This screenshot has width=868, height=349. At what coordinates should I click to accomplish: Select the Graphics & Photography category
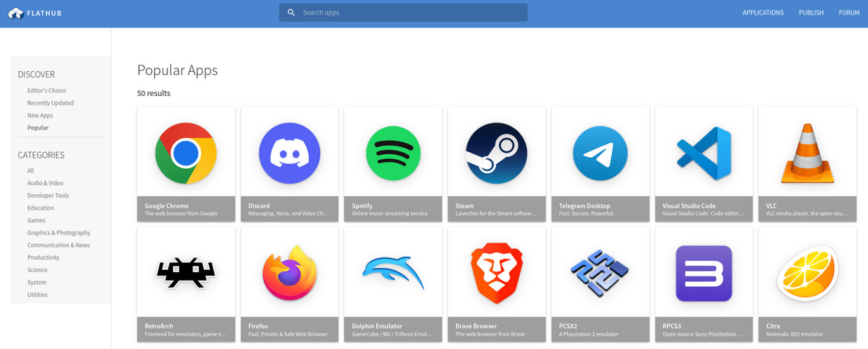[x=58, y=233]
